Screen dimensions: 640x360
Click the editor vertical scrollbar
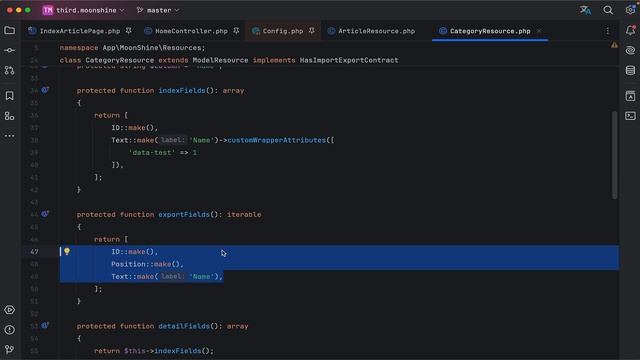(614, 155)
